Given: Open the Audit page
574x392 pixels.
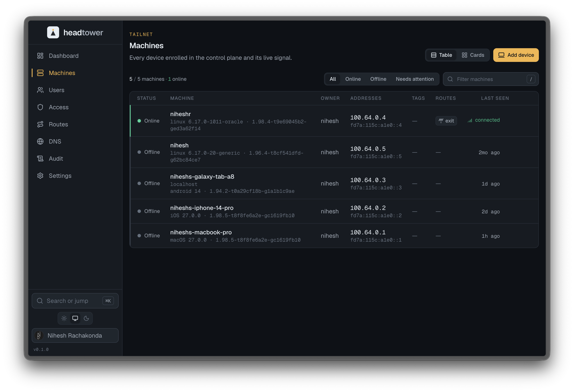Looking at the screenshot, I should point(75,159).
